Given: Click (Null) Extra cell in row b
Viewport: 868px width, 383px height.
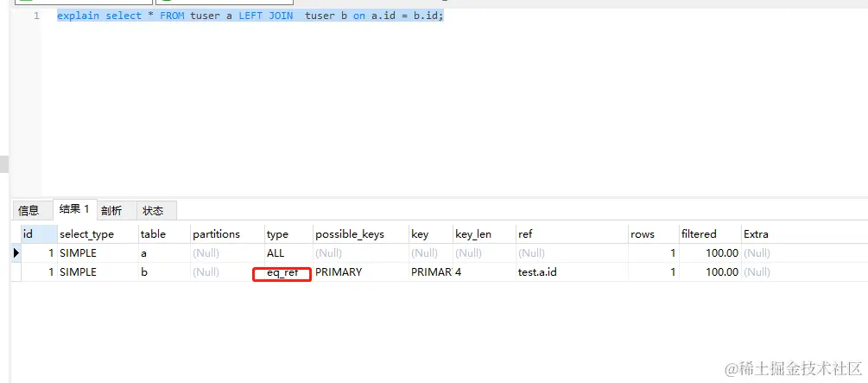Looking at the screenshot, I should (x=804, y=272).
